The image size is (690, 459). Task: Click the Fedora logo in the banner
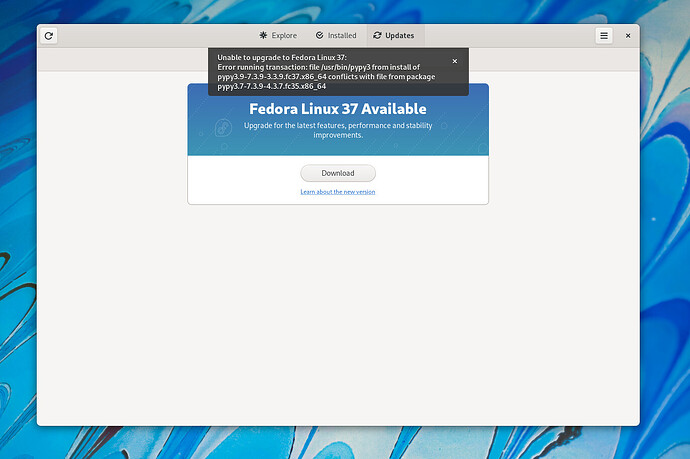coord(223,128)
